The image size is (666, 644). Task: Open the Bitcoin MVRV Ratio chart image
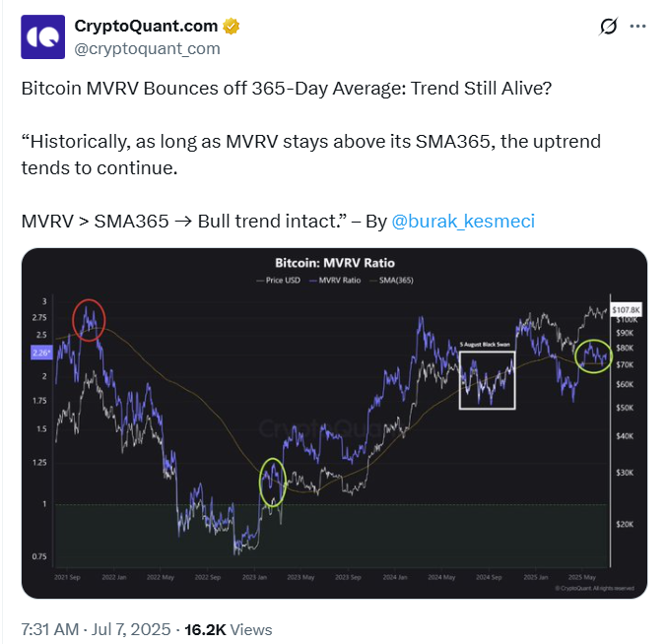pos(334,423)
